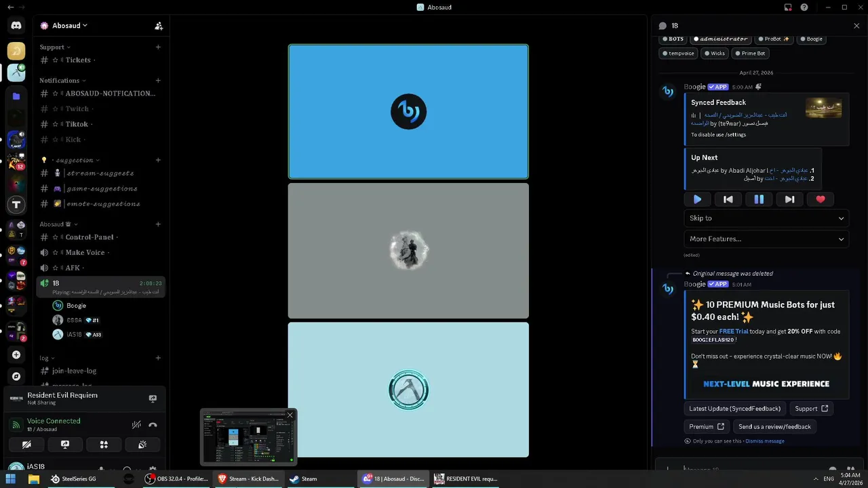Open invite members icon beside Abosaud
This screenshot has height=488, width=868.
159,26
